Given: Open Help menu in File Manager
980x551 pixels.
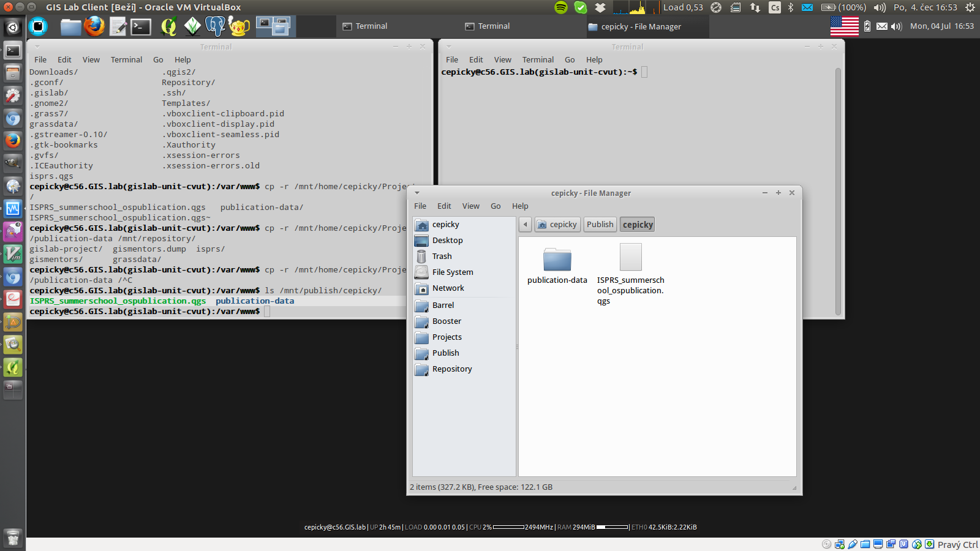Looking at the screenshot, I should 520,206.
